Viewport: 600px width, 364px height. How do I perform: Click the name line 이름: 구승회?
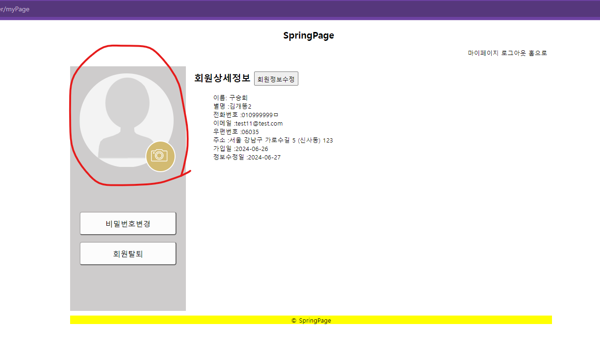231,98
